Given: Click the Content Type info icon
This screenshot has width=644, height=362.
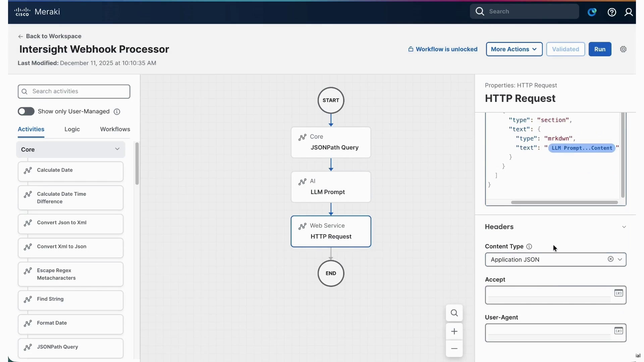Looking at the screenshot, I should pos(529,247).
